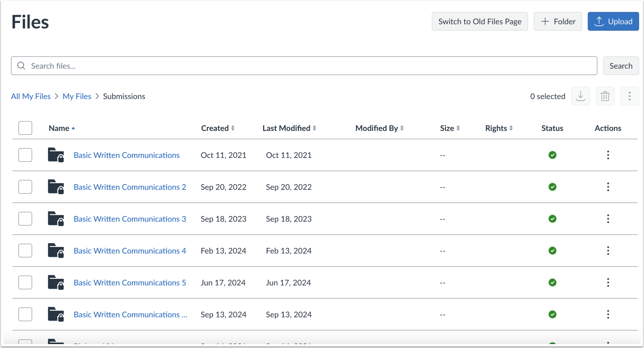The height and width of the screenshot is (348, 644).
Task: Sort by Size column
Action: (x=449, y=128)
